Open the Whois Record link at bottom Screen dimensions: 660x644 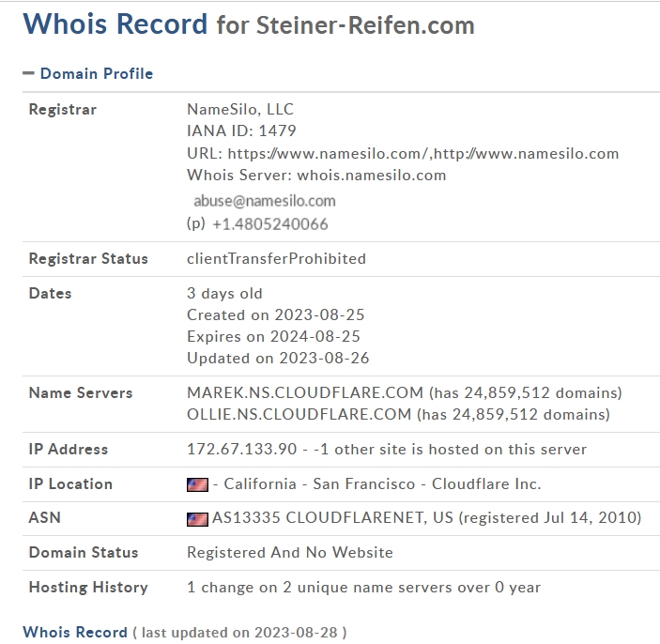(x=75, y=632)
